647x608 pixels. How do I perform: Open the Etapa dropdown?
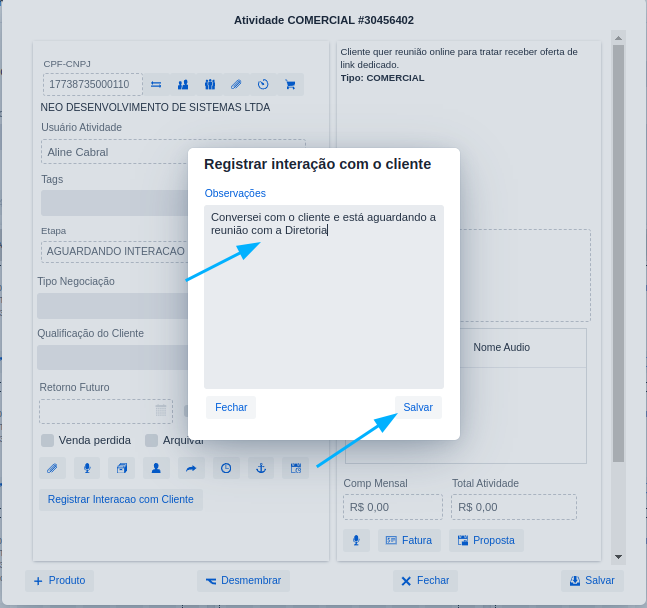coord(115,251)
